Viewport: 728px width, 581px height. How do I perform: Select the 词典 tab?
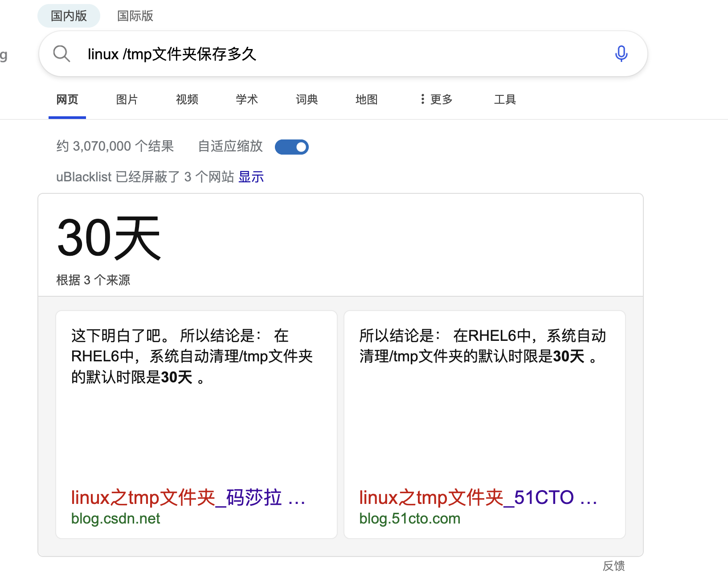click(307, 99)
